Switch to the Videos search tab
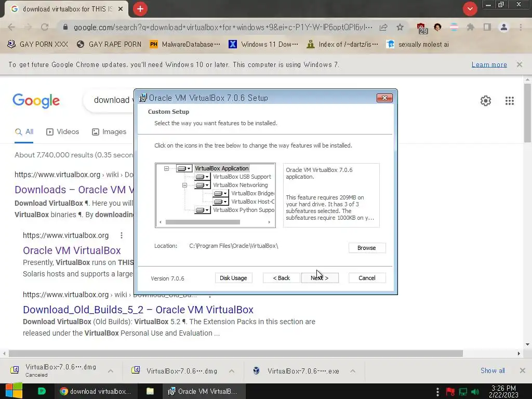The width and height of the screenshot is (532, 399). coord(62,132)
